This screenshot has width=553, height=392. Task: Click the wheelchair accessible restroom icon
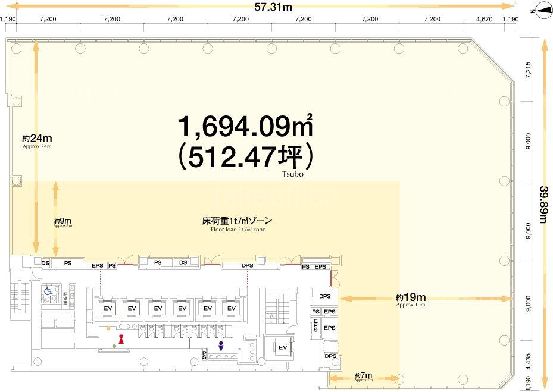click(48, 291)
